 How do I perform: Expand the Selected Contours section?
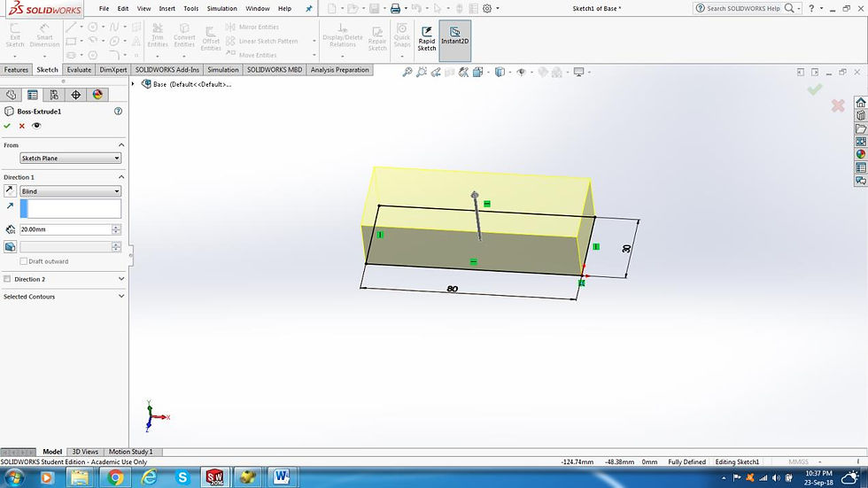pos(121,297)
